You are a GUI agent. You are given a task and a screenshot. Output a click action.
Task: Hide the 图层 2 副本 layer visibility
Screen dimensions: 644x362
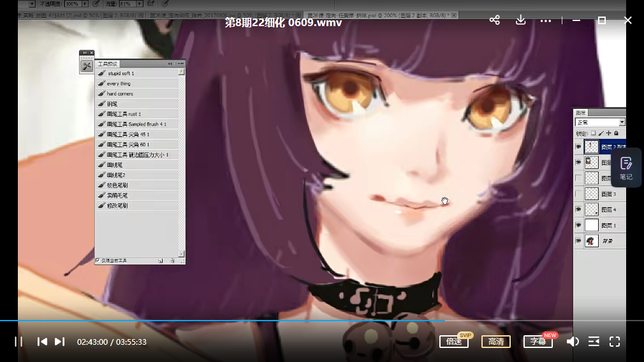(x=578, y=147)
